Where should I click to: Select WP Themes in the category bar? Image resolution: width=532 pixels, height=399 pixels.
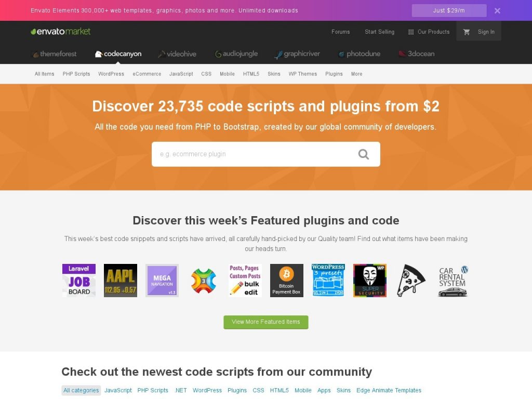pos(302,74)
